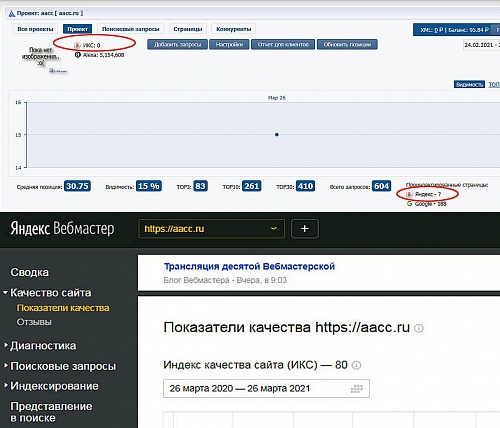The image size is (500, 428).
Task: Open Сводка in the Webmaster sidebar
Action: coord(30,272)
